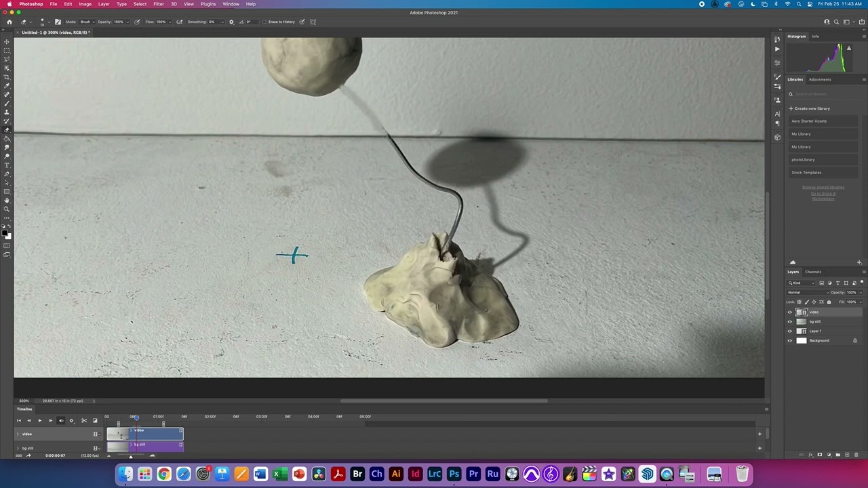Open the brush settings panel icon
Viewport: 868px width, 488px height.
coord(58,22)
